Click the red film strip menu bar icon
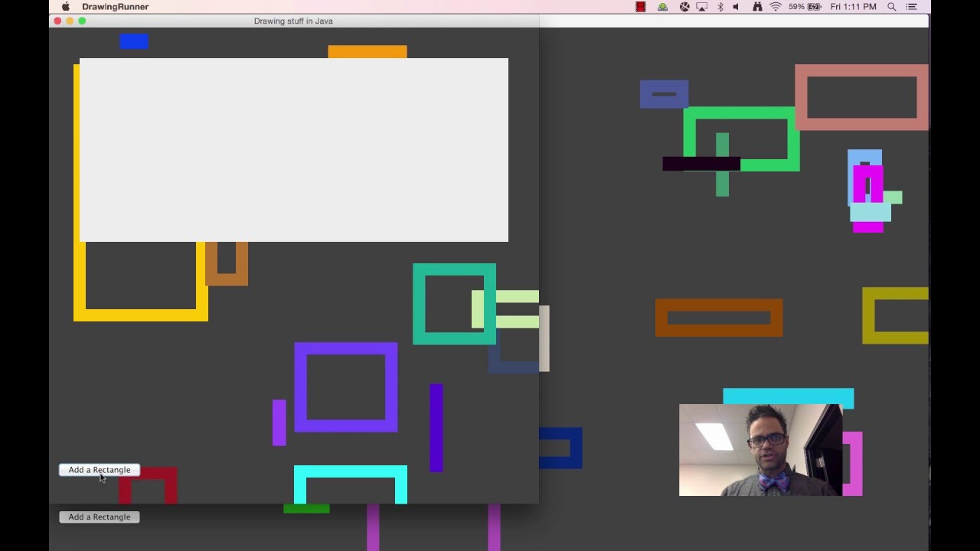The height and width of the screenshot is (551, 980). [641, 7]
